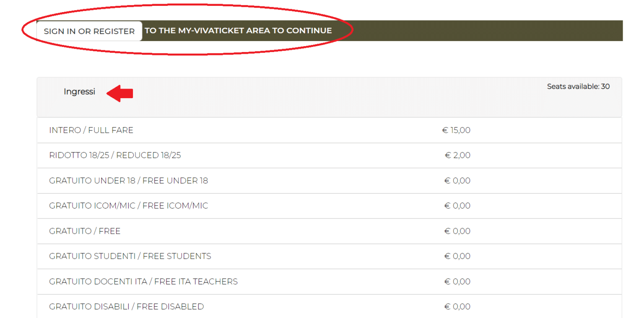The height and width of the screenshot is (318, 644).
Task: Select the GRATUITO DISABILI / FREE DISABLED row
Action: coord(126,307)
